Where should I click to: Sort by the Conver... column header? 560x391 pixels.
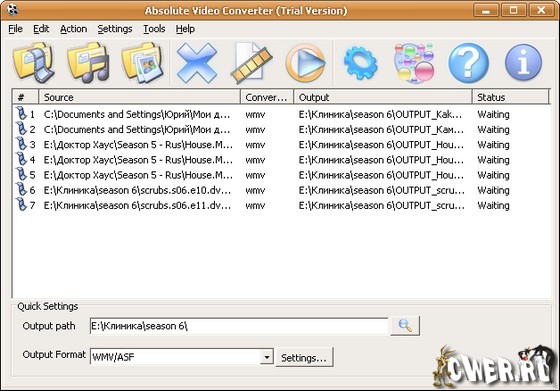267,97
